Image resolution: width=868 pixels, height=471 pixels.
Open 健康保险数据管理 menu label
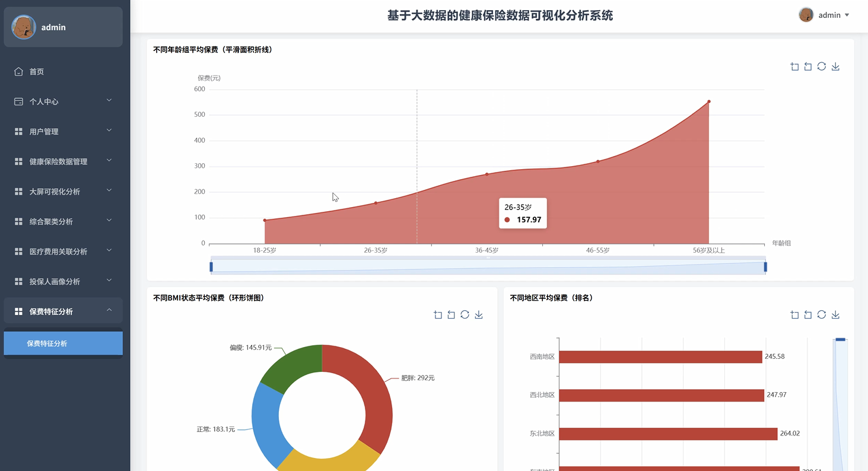[58, 161]
